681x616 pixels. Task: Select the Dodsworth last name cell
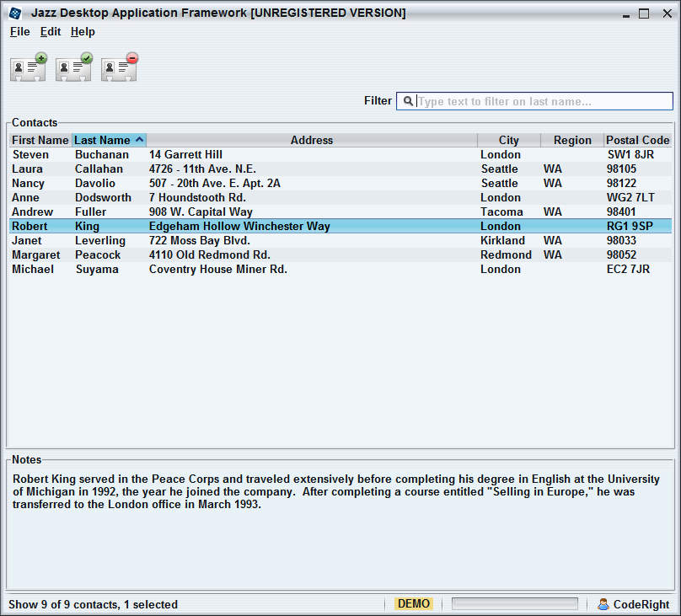pos(103,197)
